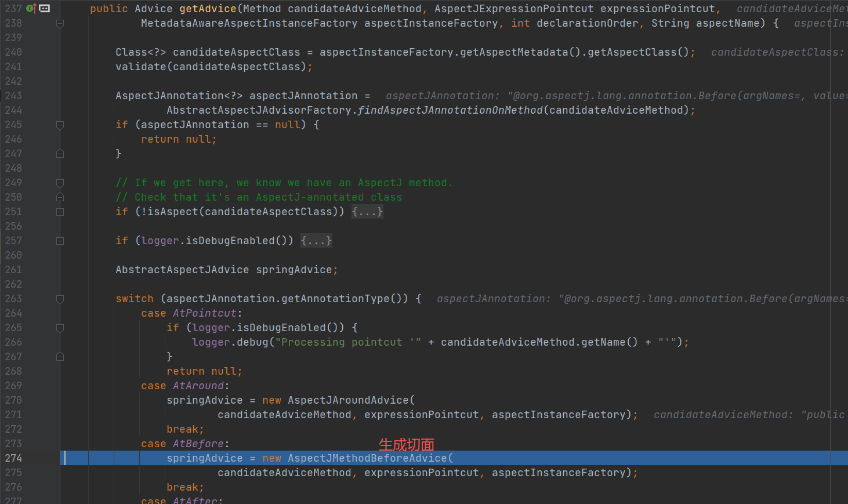Collapse the null-check if block at line 245
The width and height of the screenshot is (848, 504).
pos(60,125)
